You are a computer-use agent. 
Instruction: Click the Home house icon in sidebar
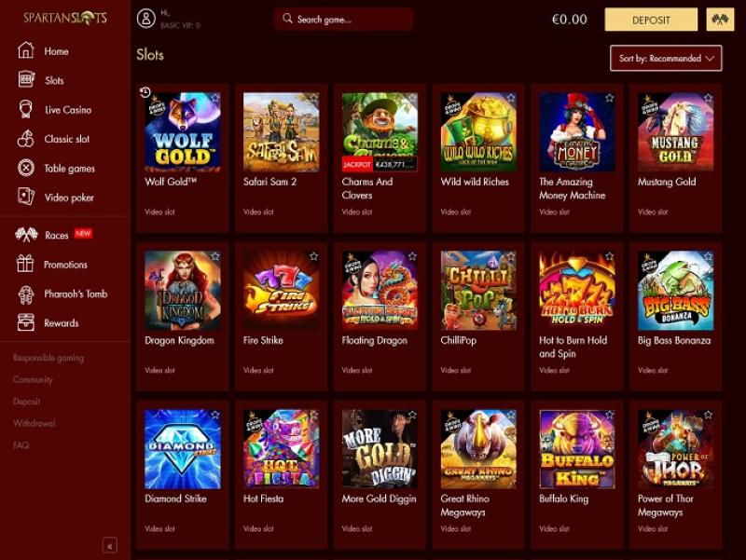26,50
